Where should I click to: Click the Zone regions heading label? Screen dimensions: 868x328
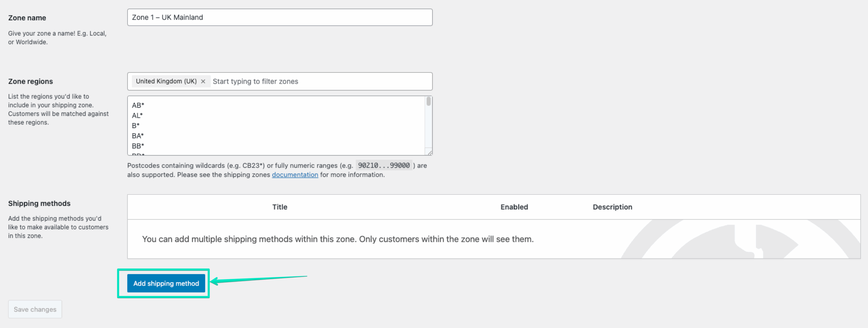[x=31, y=81]
